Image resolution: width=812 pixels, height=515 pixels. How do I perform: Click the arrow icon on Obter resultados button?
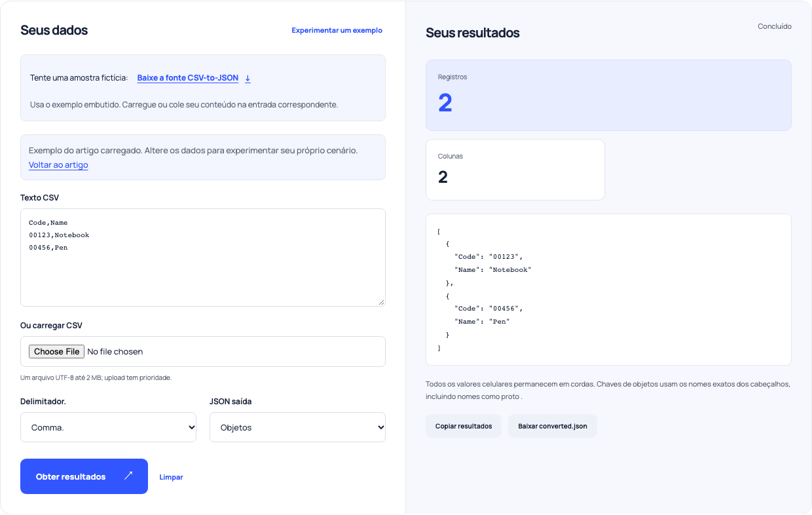pos(128,476)
